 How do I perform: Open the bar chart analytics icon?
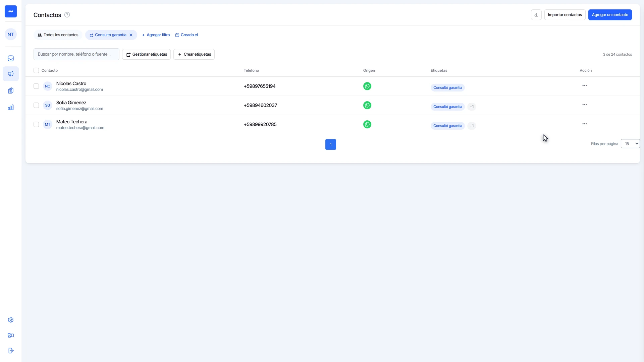pyautogui.click(x=11, y=107)
